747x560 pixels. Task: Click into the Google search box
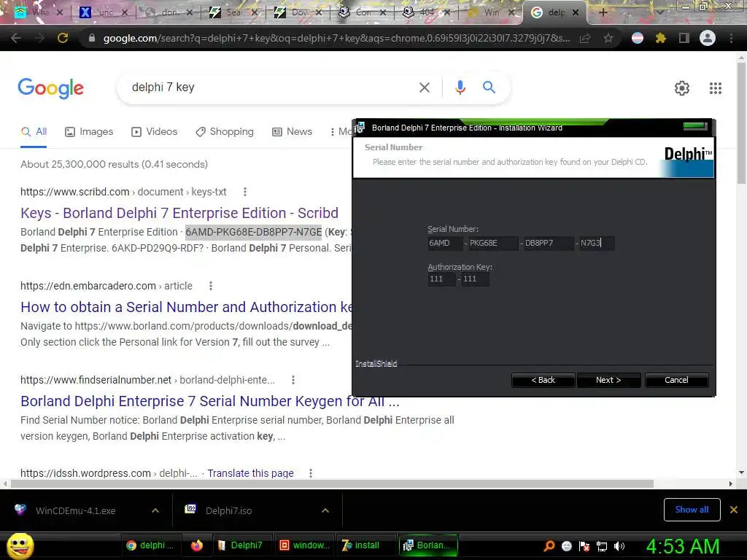[x=271, y=87]
